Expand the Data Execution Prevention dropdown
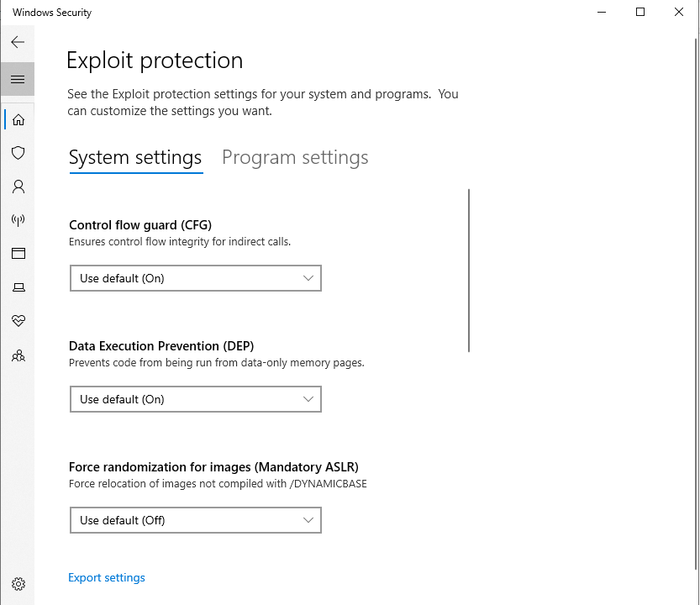700x605 pixels. click(196, 399)
